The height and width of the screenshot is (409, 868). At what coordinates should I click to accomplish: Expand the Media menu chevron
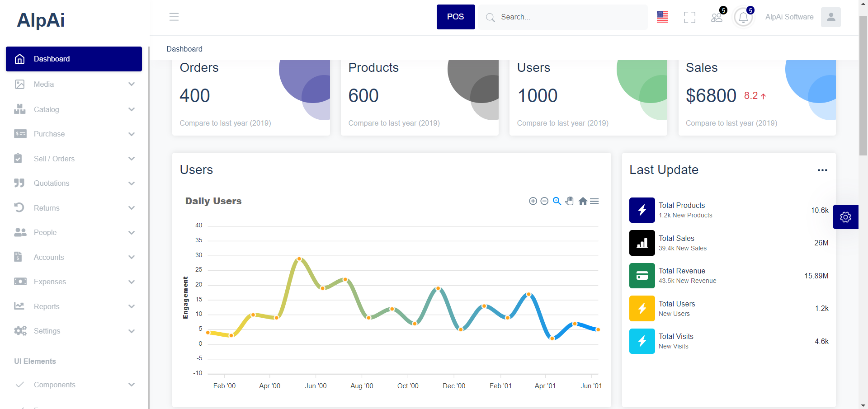click(x=132, y=85)
